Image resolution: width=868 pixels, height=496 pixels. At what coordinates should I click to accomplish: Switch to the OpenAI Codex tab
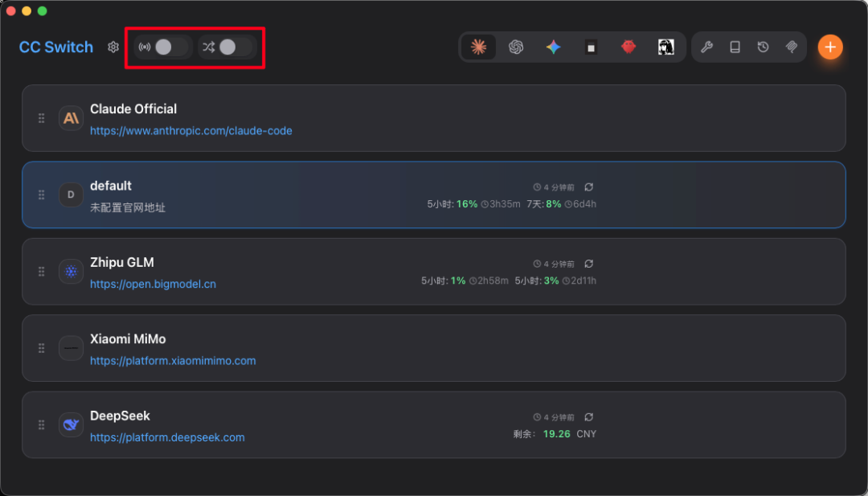click(516, 47)
